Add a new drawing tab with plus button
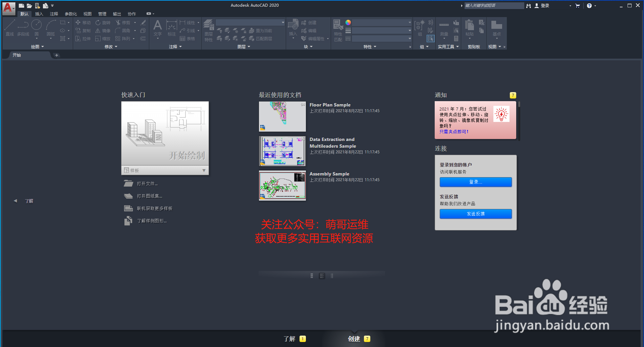Image resolution: width=644 pixels, height=347 pixels. [x=57, y=55]
